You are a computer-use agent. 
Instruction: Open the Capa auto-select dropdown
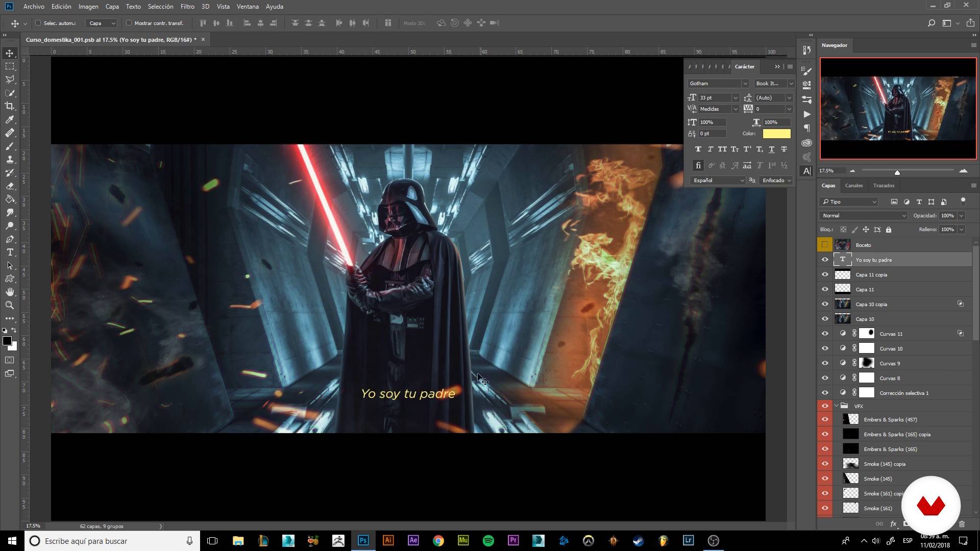(101, 23)
